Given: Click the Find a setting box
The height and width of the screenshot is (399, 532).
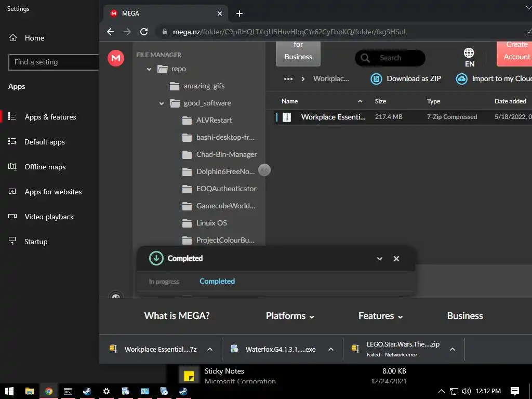Looking at the screenshot, I should (x=54, y=62).
